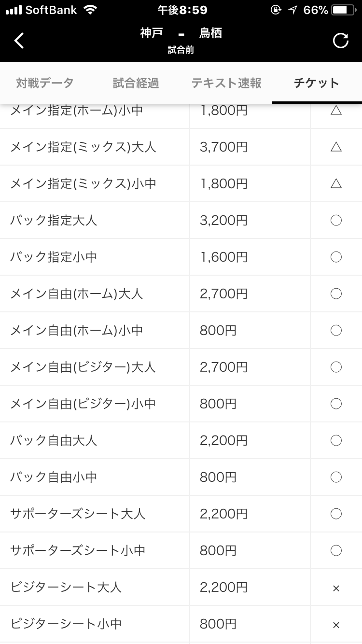The image size is (362, 644).
Task: Tap circle availability icon for バック指定小中
Action: 336,257
